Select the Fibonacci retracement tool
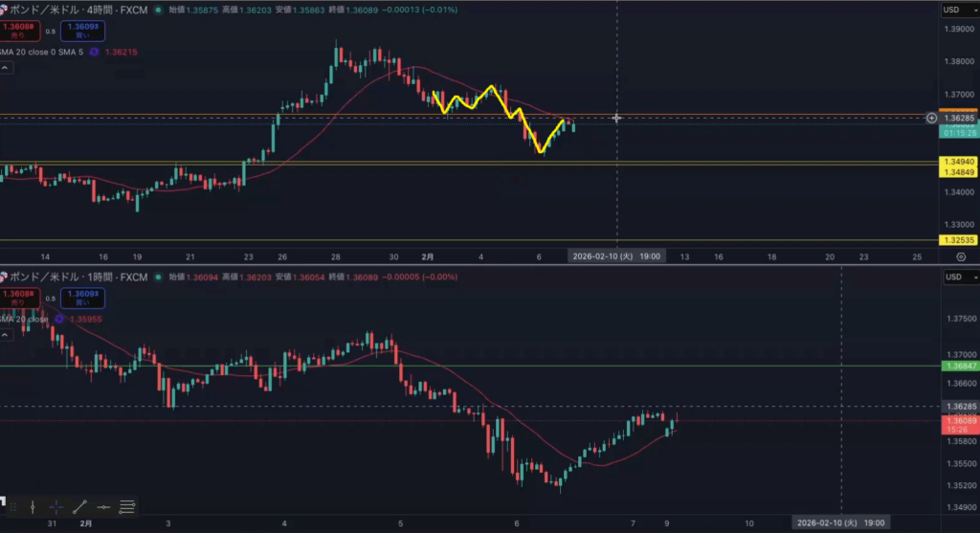The height and width of the screenshot is (533, 980). pos(126,507)
